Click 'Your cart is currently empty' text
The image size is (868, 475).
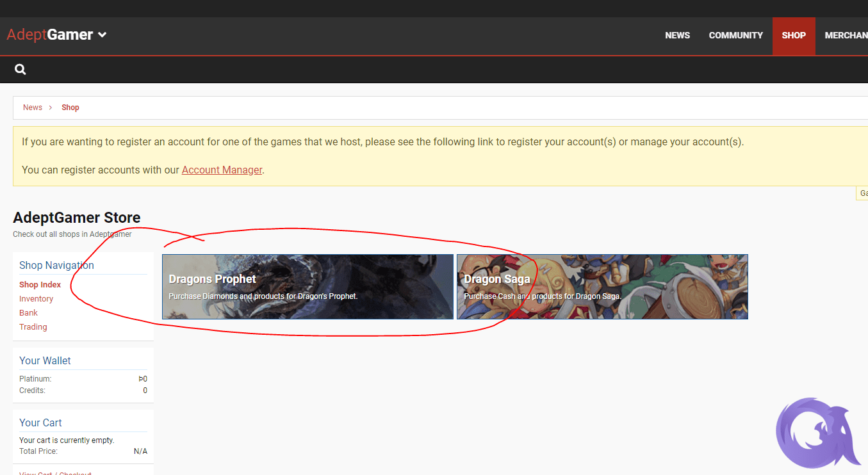pyautogui.click(x=67, y=440)
